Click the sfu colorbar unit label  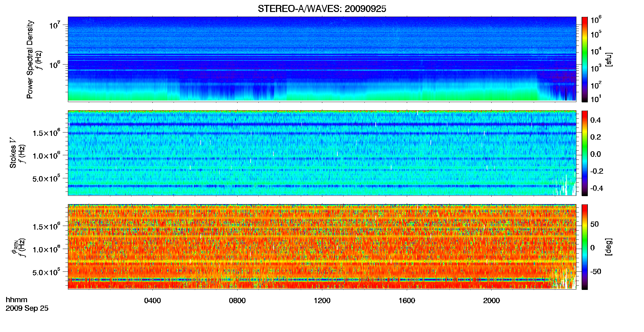608,59
